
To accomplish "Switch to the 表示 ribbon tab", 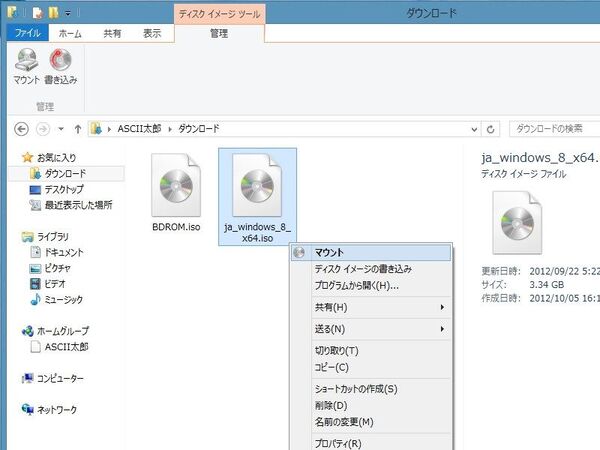I will click(152, 34).
